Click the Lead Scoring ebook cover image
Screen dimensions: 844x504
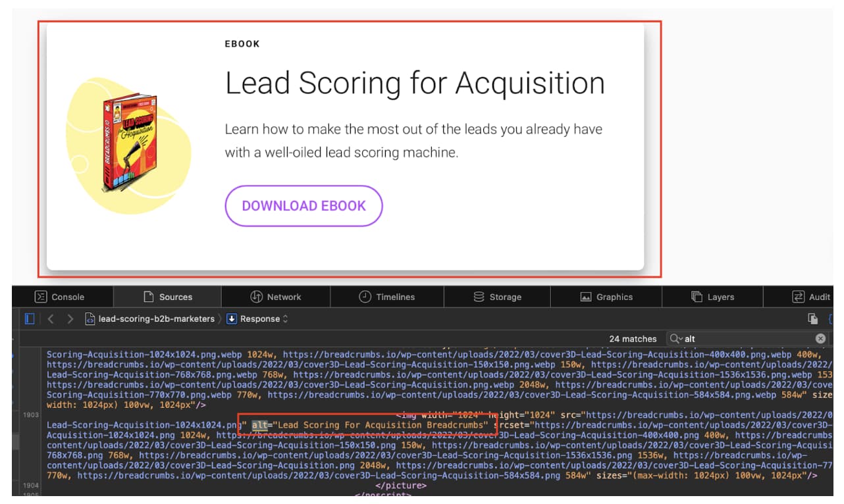(130, 143)
